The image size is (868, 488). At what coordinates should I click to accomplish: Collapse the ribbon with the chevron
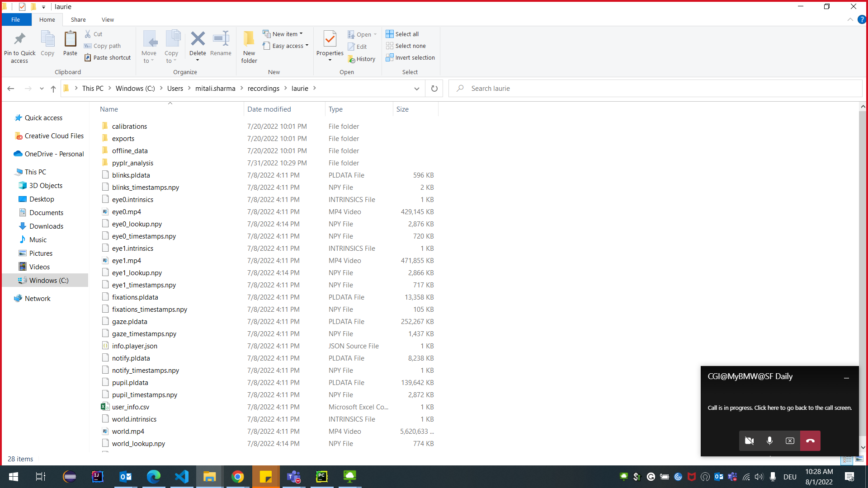point(850,19)
